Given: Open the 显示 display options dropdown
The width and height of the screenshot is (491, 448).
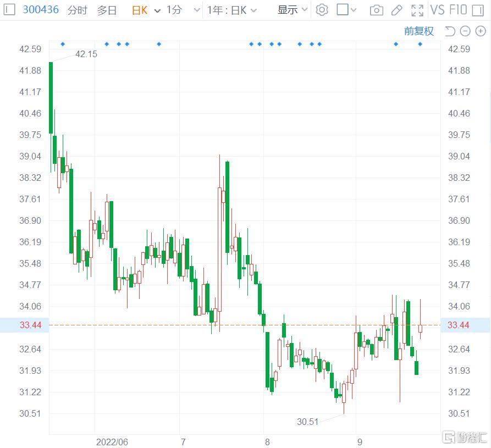Looking at the screenshot, I should 292,10.
